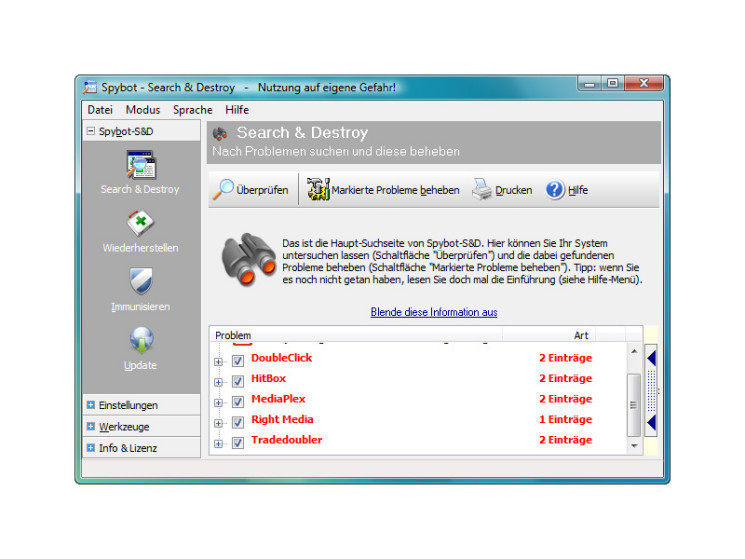Click the Update sidebar label
745x559 pixels.
click(x=141, y=365)
